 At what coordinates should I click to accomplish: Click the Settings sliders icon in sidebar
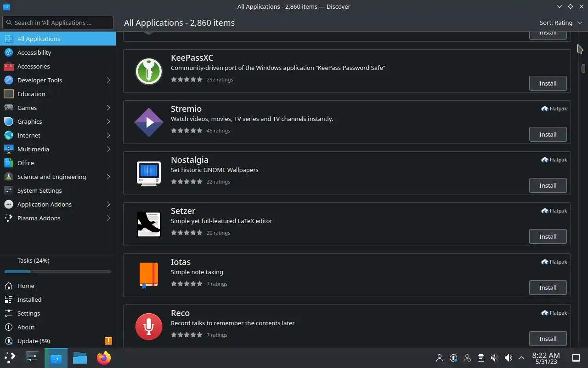[8, 313]
